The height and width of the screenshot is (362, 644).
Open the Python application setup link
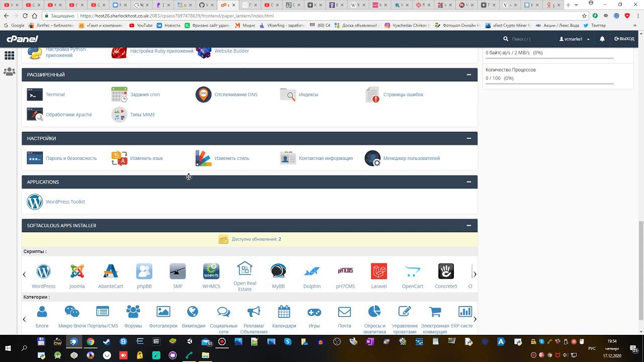[x=66, y=52]
